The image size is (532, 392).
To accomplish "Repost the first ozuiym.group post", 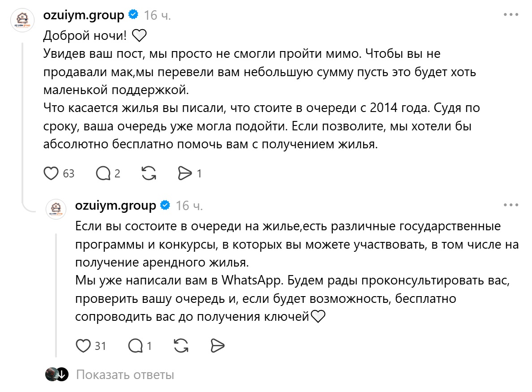I will click(x=149, y=173).
